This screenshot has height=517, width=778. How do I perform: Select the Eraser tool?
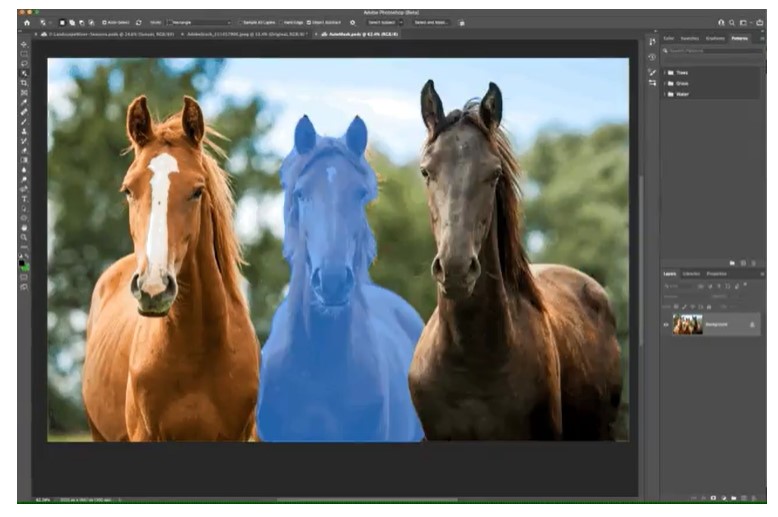click(x=24, y=150)
